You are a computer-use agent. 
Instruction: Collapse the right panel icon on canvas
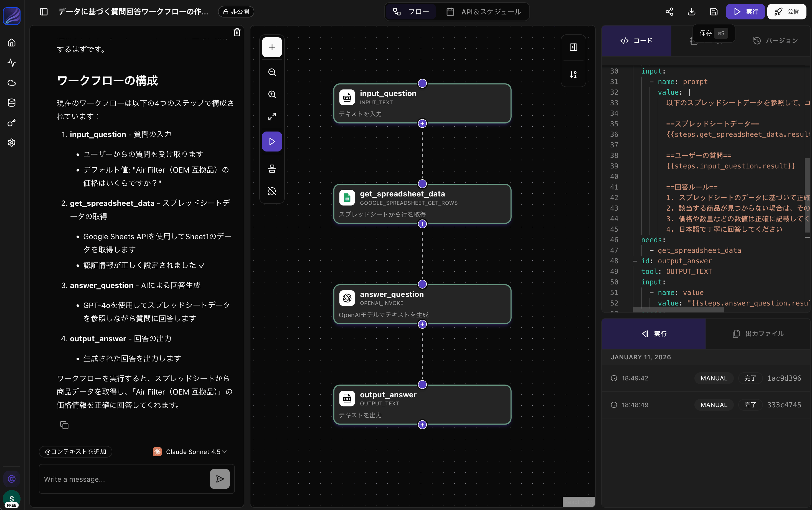click(x=573, y=47)
